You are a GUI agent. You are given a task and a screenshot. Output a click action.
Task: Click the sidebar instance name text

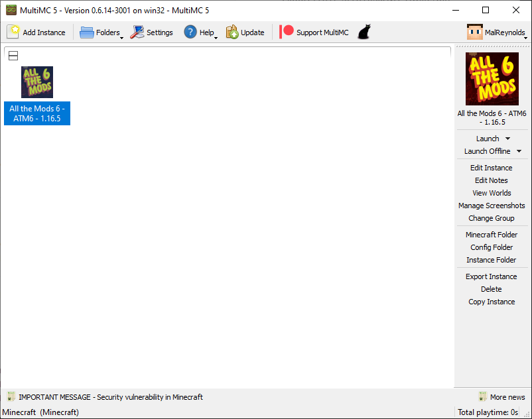click(x=492, y=117)
